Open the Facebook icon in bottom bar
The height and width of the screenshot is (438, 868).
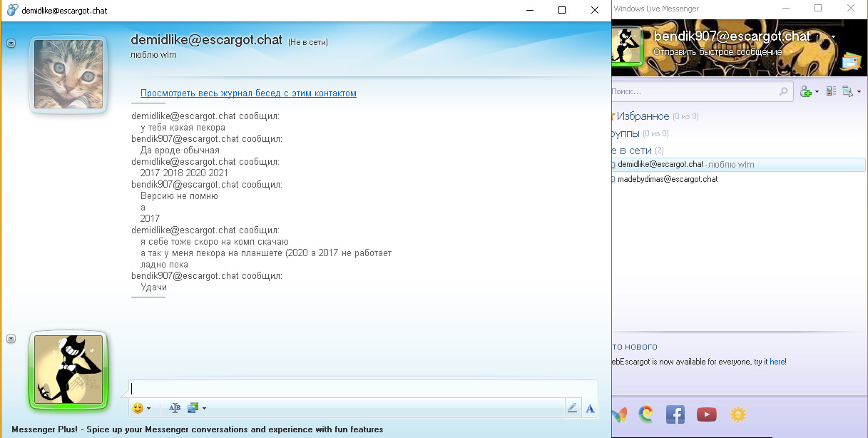coord(675,414)
